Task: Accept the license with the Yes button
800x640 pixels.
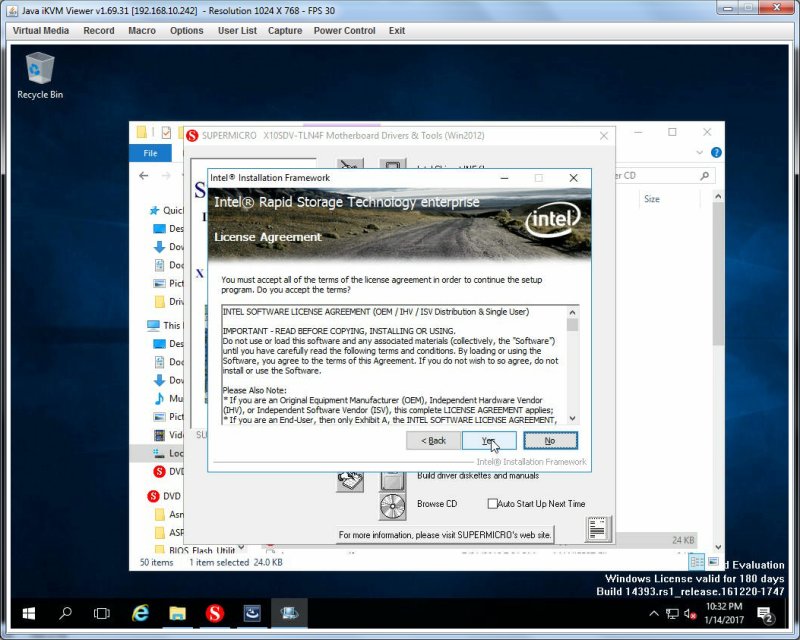Action: 489,440
